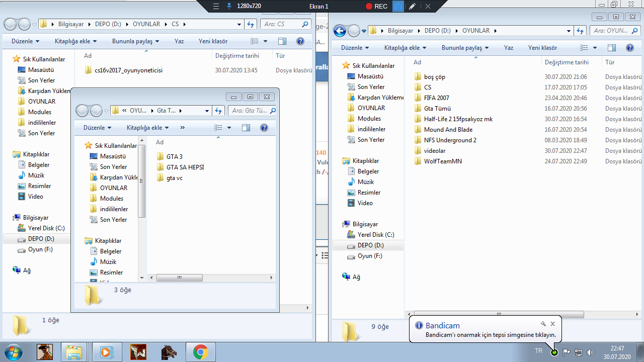Refresh the CS window address bar

[x=251, y=24]
